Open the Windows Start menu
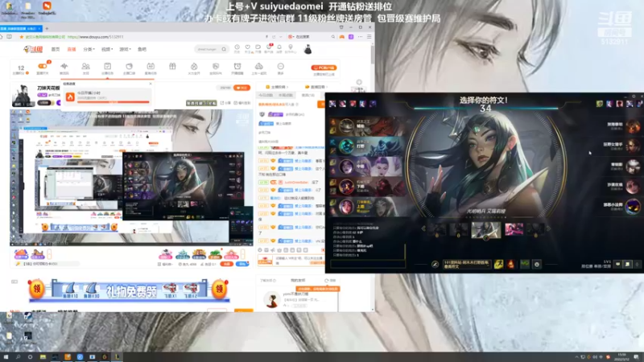Image resolution: width=644 pixels, height=362 pixels. click(6, 357)
